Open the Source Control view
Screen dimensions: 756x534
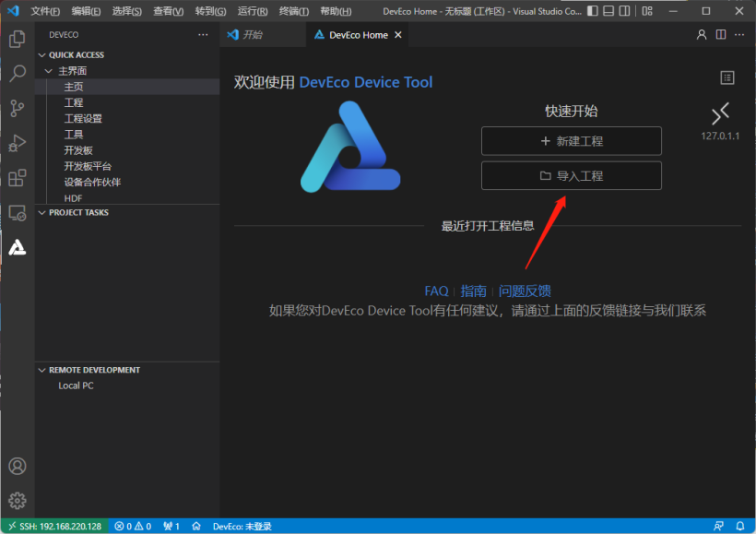(17, 108)
